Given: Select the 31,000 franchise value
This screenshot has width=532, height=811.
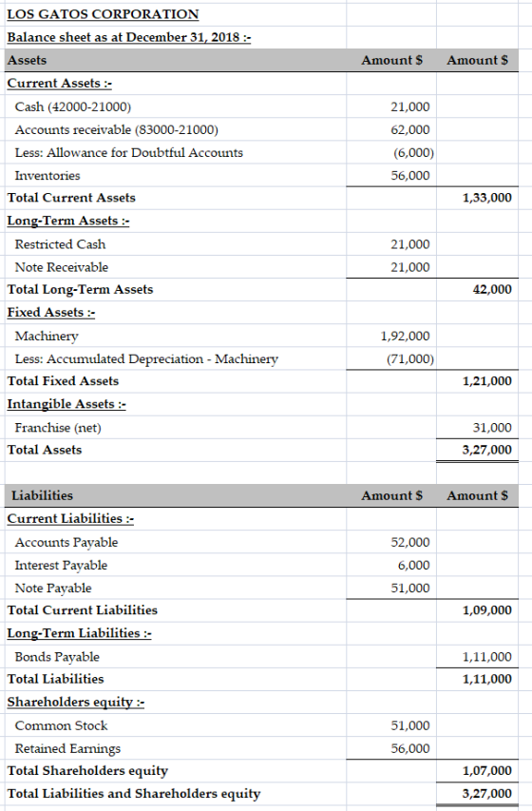Looking at the screenshot, I should pos(492,428).
